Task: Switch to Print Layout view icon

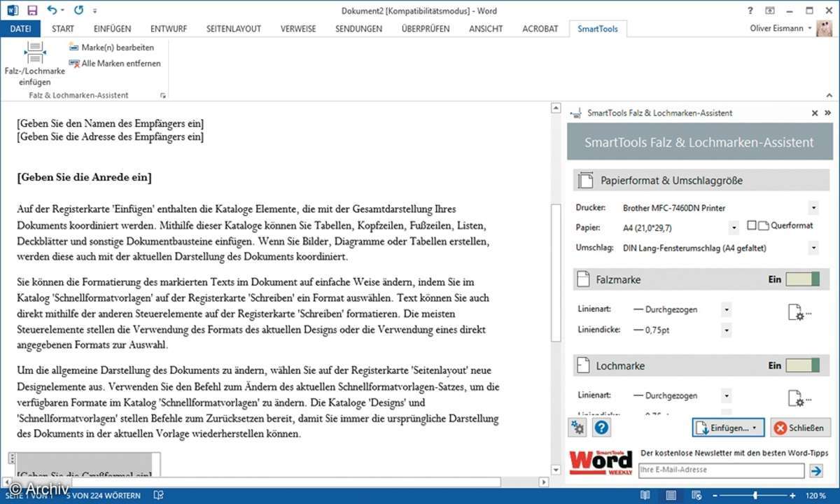Action: coord(671,496)
